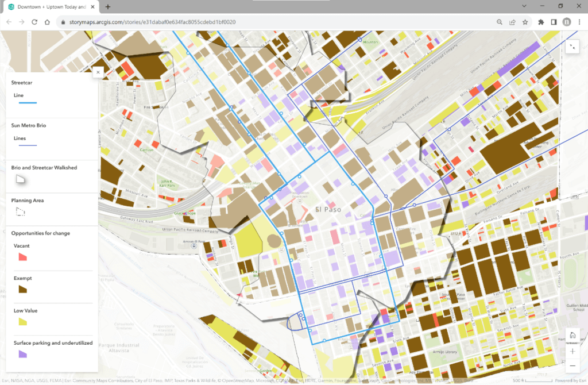Click the John R. Karr Park label
Screen dimensions: 588x385
point(167,183)
